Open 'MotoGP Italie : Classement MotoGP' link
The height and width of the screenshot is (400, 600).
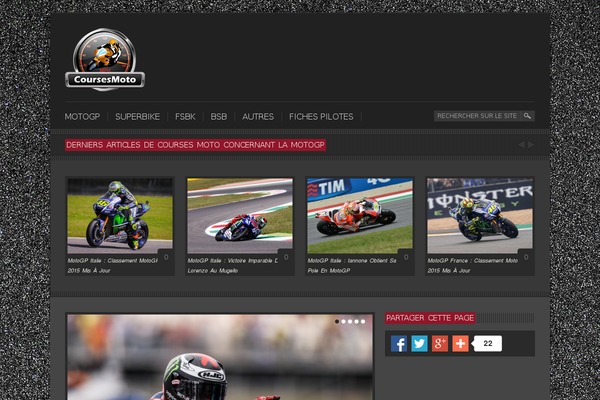(x=112, y=266)
